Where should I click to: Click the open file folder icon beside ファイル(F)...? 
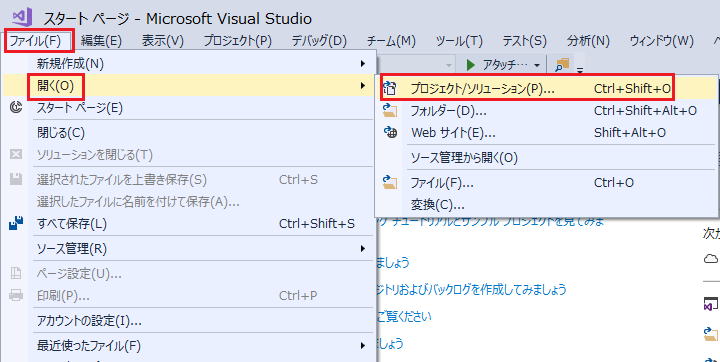pos(390,182)
